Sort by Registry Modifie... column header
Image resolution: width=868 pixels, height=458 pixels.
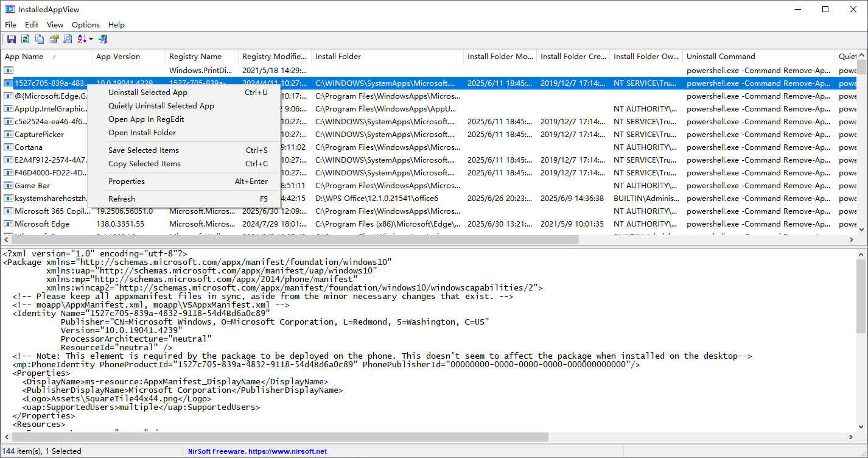coord(275,57)
